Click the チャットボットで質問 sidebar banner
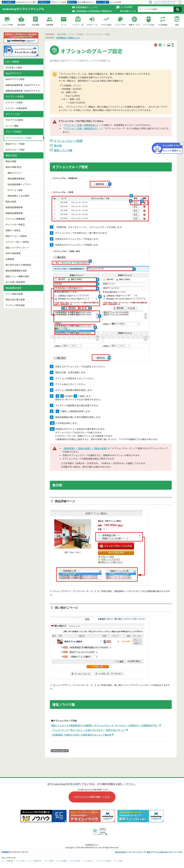This screenshot has height=868, width=184. [21, 51]
